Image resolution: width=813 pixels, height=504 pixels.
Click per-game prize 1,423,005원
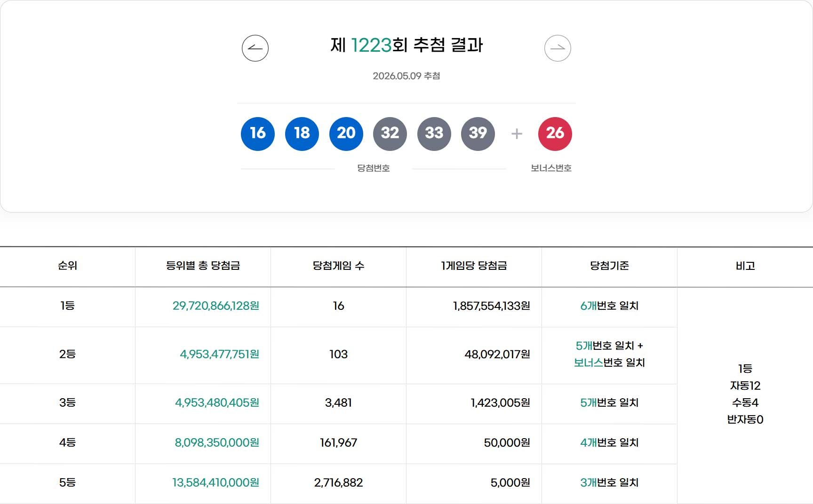point(501,402)
